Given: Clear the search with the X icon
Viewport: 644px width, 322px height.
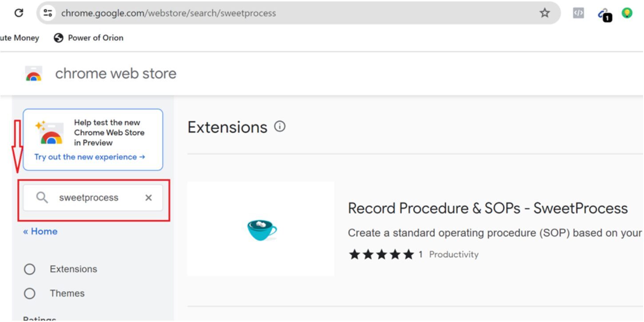Looking at the screenshot, I should click(x=149, y=198).
